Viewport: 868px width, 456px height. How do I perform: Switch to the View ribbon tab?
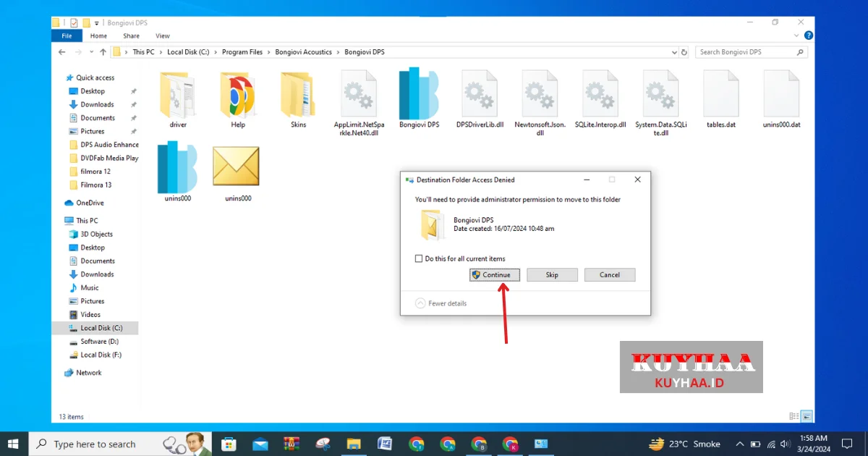point(163,35)
